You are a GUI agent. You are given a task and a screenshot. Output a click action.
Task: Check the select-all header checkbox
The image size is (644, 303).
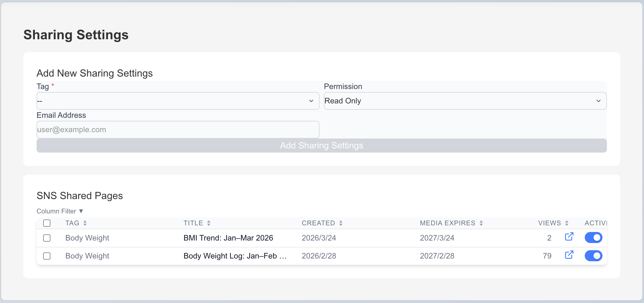(x=47, y=223)
